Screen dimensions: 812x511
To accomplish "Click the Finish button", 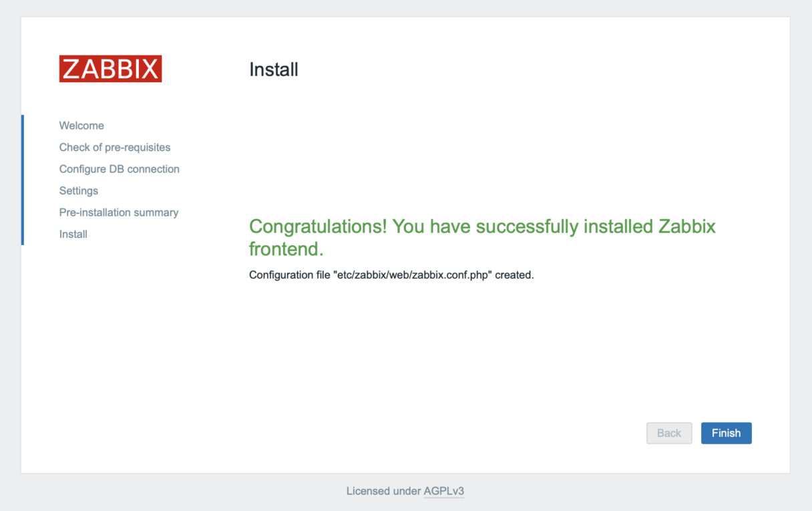I will (x=726, y=433).
